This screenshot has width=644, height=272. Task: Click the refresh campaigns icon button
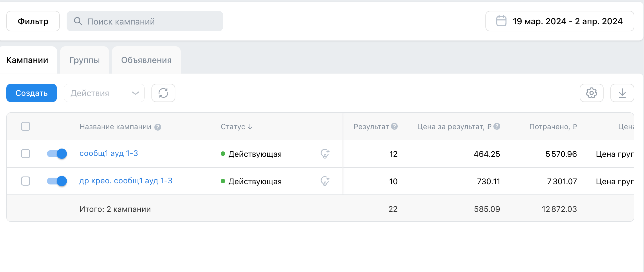(x=163, y=93)
